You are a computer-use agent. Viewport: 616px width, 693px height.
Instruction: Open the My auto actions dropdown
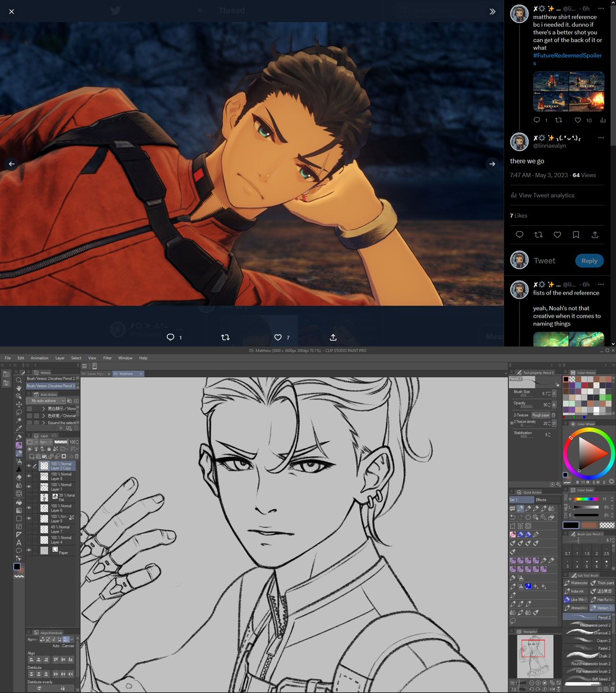[45, 401]
